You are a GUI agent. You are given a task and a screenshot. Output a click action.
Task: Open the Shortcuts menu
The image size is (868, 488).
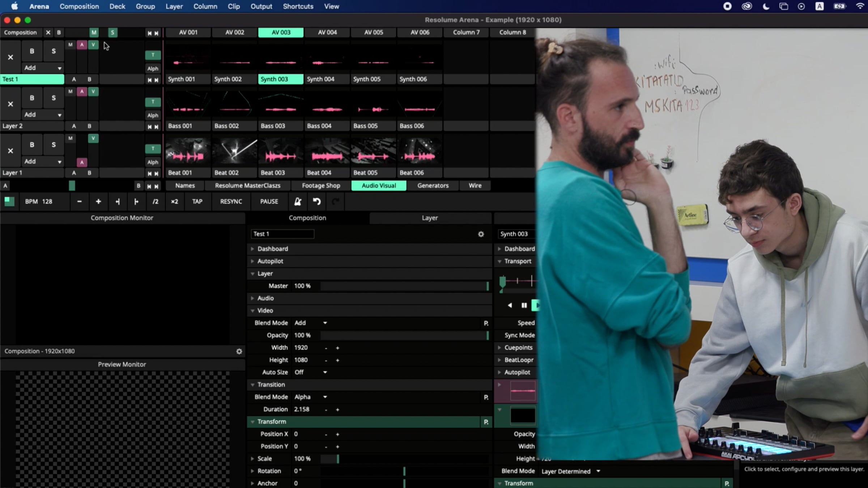[298, 6]
